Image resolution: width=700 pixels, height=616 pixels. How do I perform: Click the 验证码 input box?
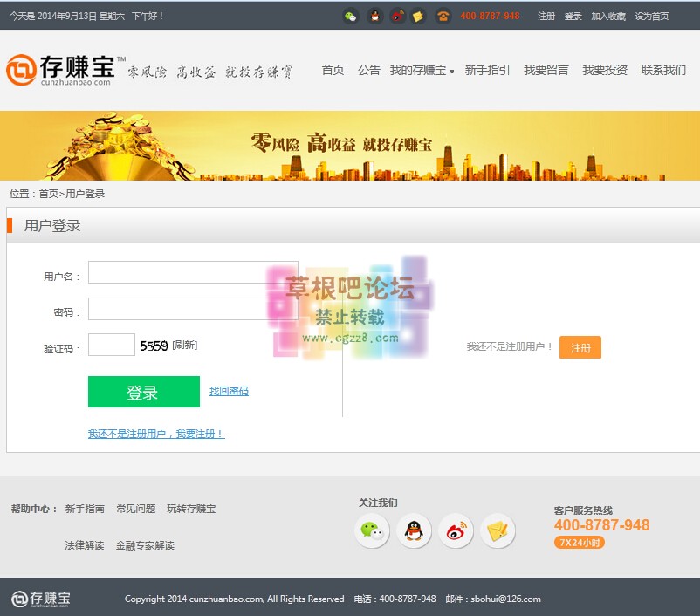[x=112, y=346]
